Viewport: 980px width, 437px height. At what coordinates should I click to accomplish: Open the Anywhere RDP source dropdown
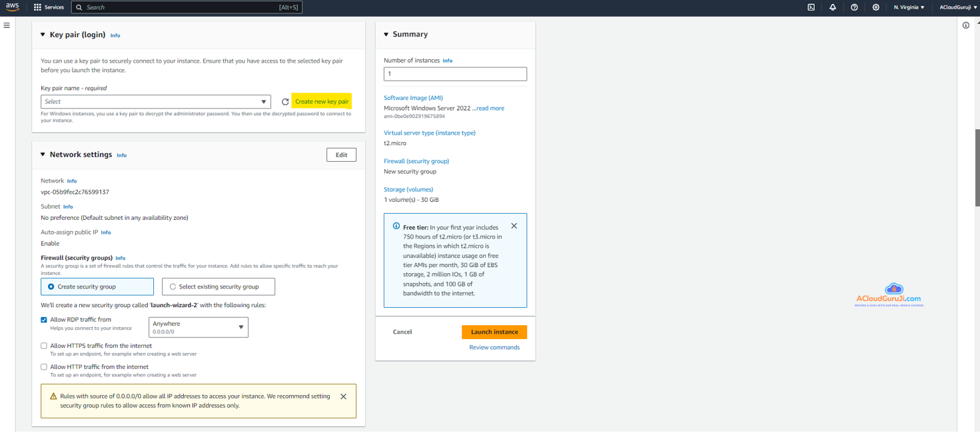(198, 327)
